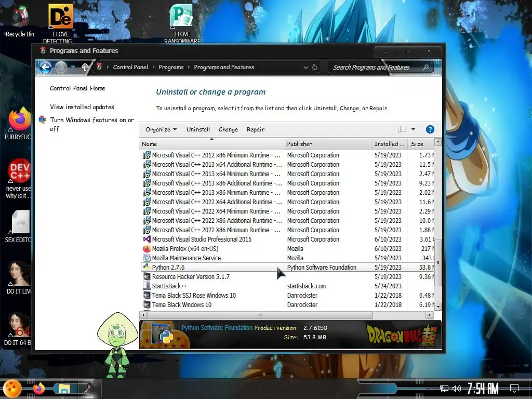532x399 pixels.
Task: Click the horizontal scrollbar thumb
Action: click(x=260, y=315)
